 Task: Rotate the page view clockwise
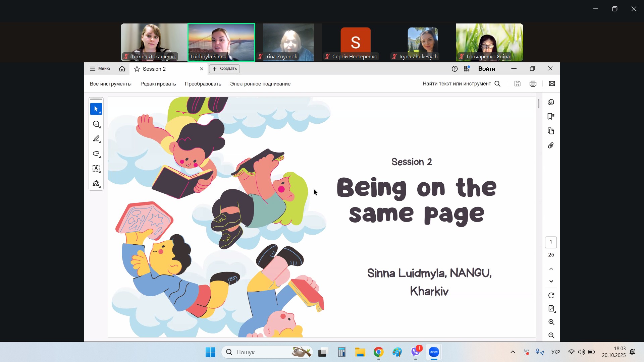pyautogui.click(x=551, y=296)
